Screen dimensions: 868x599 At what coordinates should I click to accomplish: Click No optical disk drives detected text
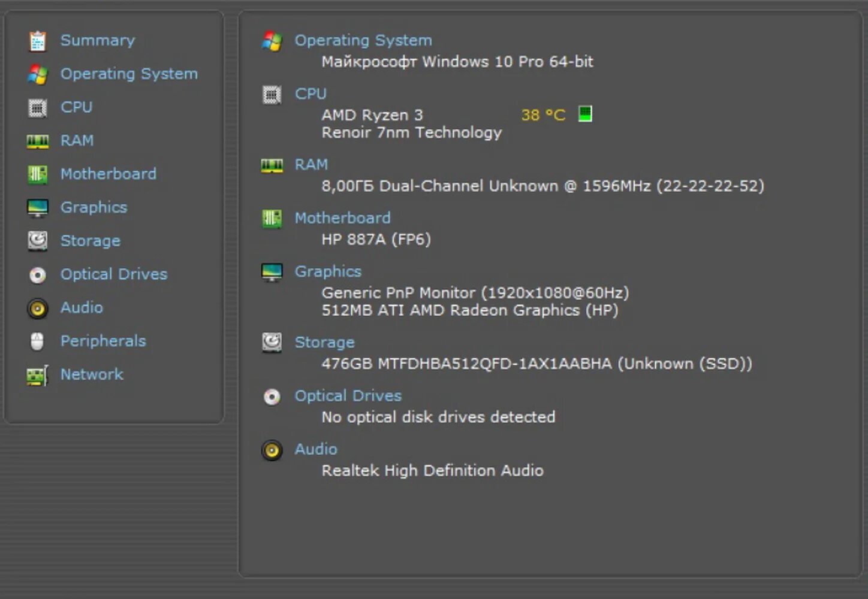[x=439, y=417]
